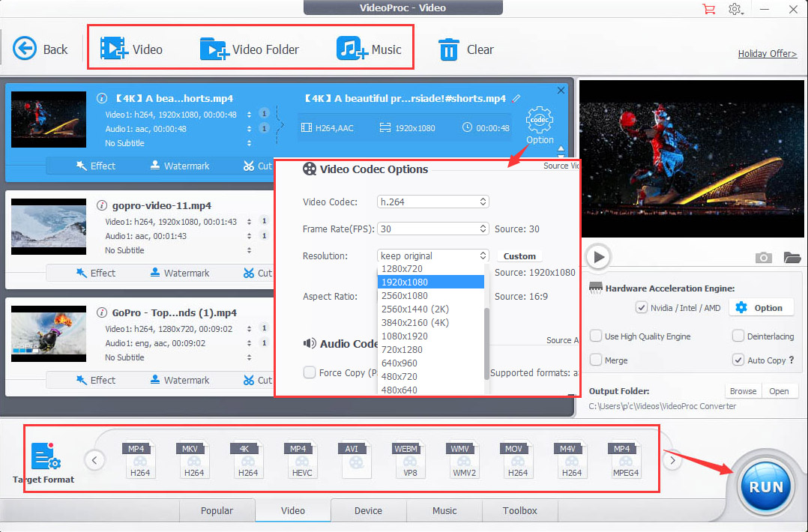The image size is (808, 532).
Task: Select gopro-video-11.mp4 thumbnail
Action: (x=49, y=226)
